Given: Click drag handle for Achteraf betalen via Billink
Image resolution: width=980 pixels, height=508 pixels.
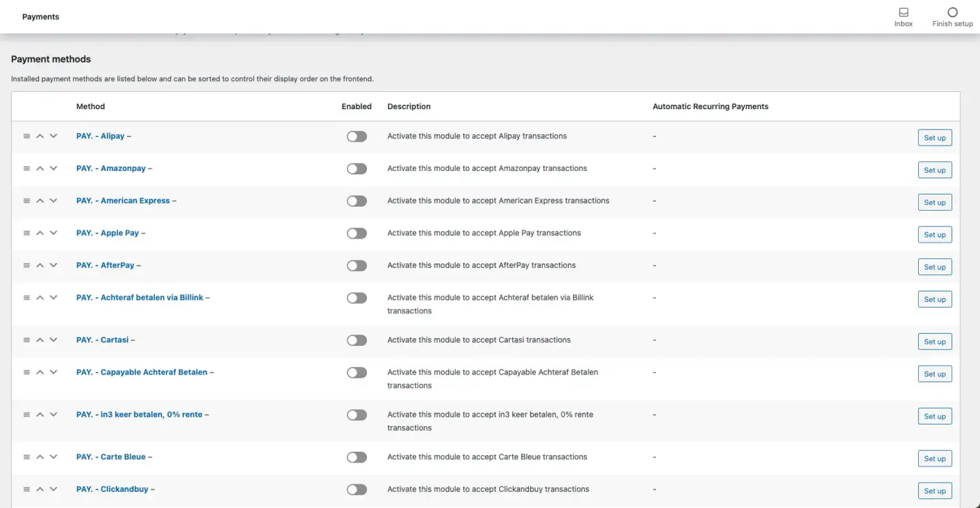Looking at the screenshot, I should coord(27,297).
